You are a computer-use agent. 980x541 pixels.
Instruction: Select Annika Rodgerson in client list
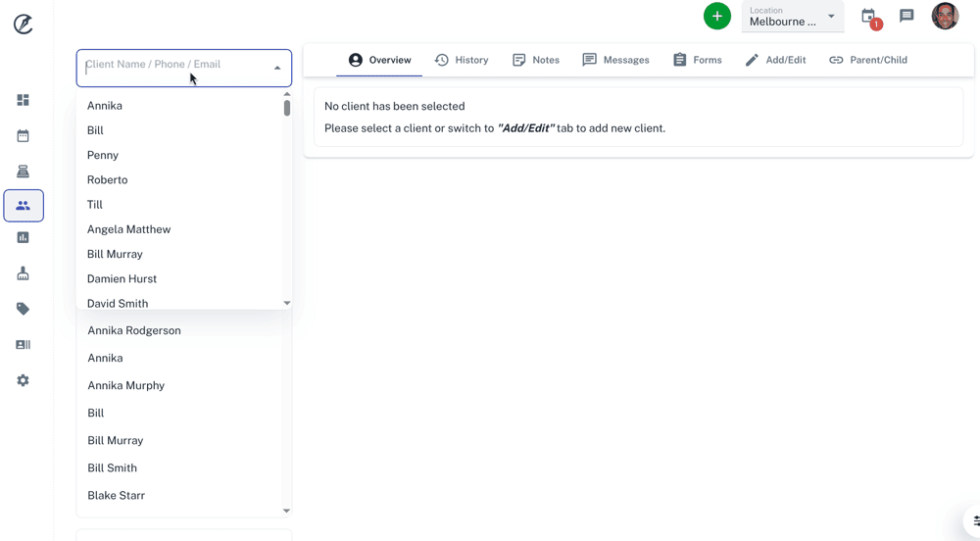[134, 330]
